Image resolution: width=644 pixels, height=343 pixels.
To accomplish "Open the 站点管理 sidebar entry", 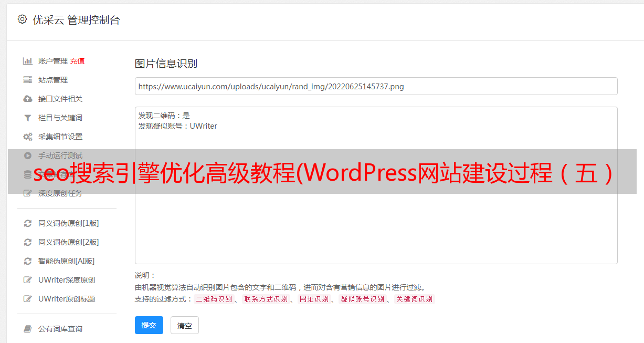I will point(53,80).
